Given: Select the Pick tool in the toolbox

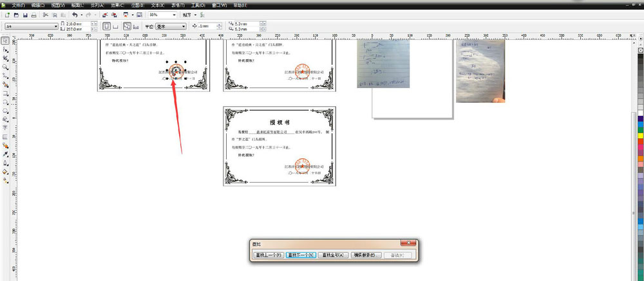Looking at the screenshot, I should coord(5,41).
